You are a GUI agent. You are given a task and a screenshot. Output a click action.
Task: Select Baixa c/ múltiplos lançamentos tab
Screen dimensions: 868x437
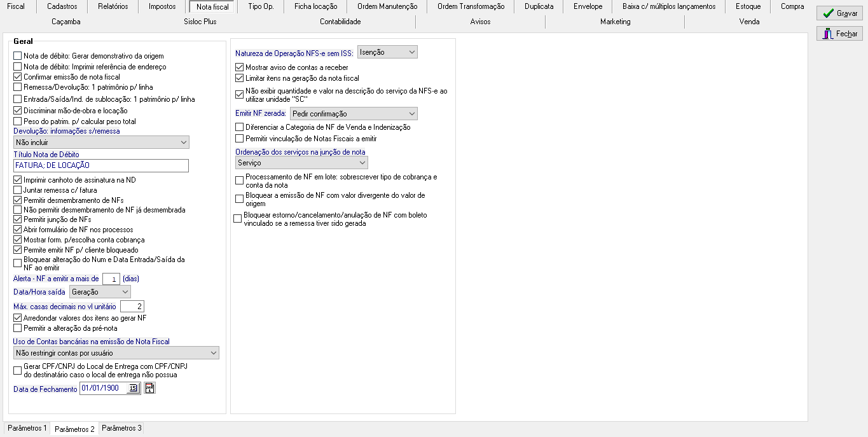[669, 6]
